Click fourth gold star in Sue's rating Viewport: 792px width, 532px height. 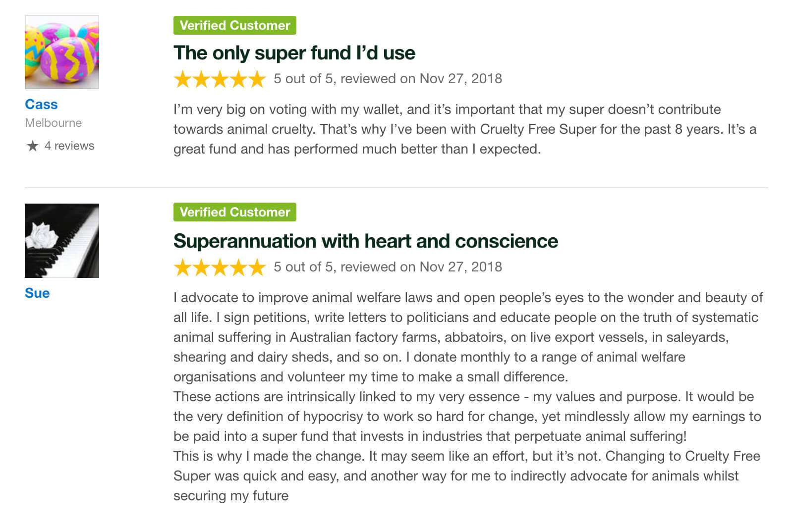point(238,267)
